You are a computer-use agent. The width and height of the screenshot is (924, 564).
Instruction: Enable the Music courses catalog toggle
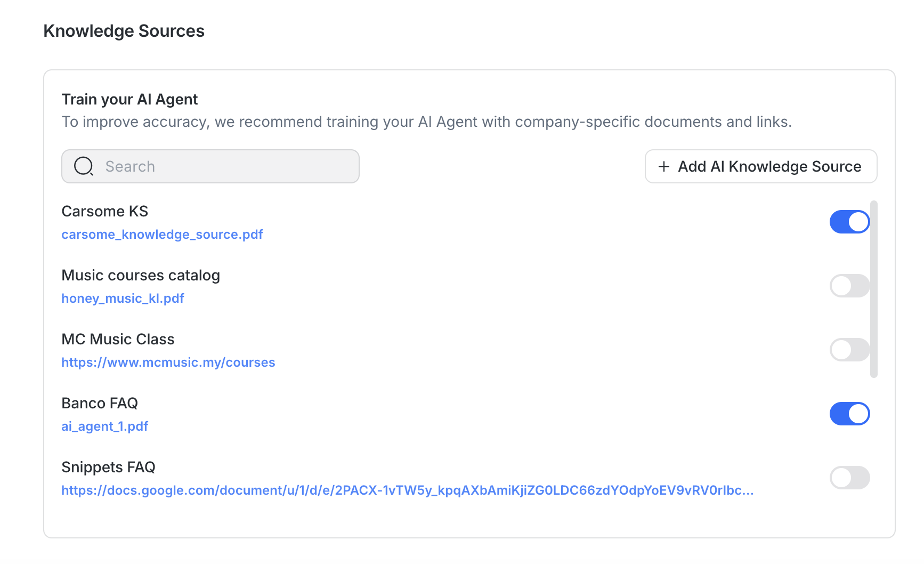pos(849,286)
